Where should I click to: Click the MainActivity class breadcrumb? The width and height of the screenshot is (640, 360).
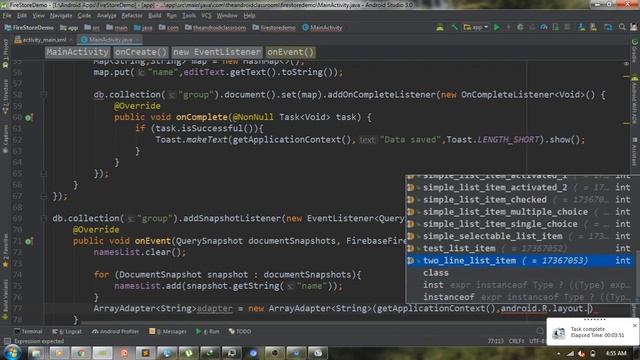click(x=322, y=28)
